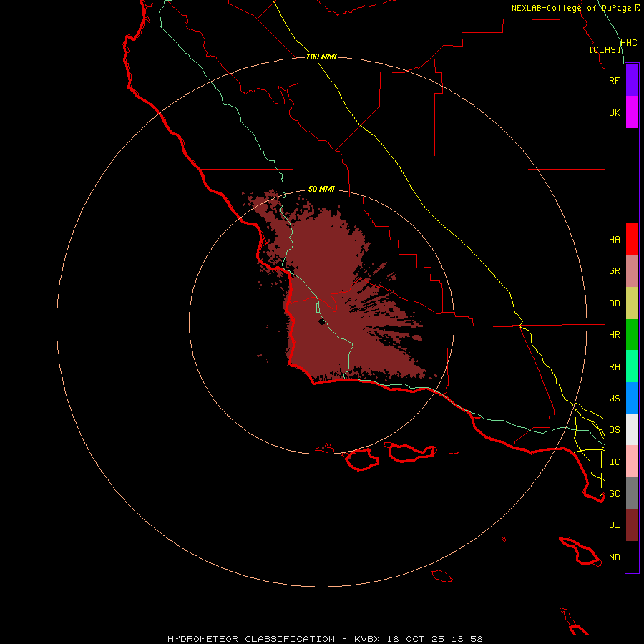Click the 'RF' legend label
The width and height of the screenshot is (644, 644).
614,80
